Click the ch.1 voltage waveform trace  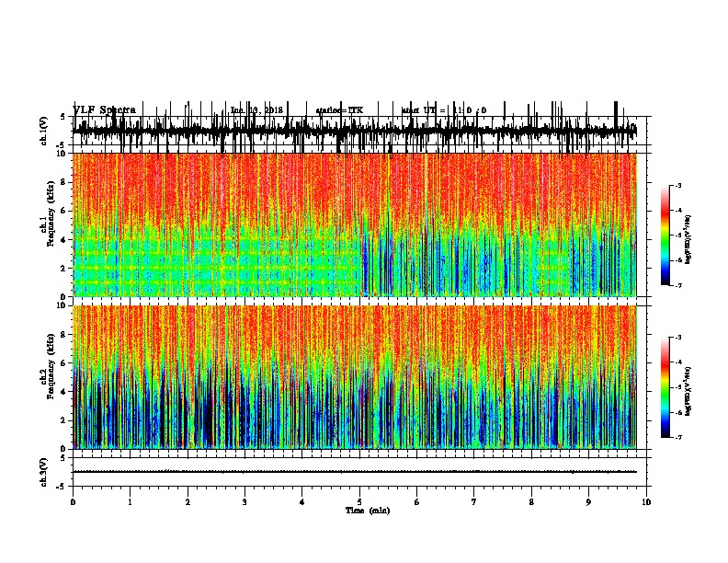(354, 131)
